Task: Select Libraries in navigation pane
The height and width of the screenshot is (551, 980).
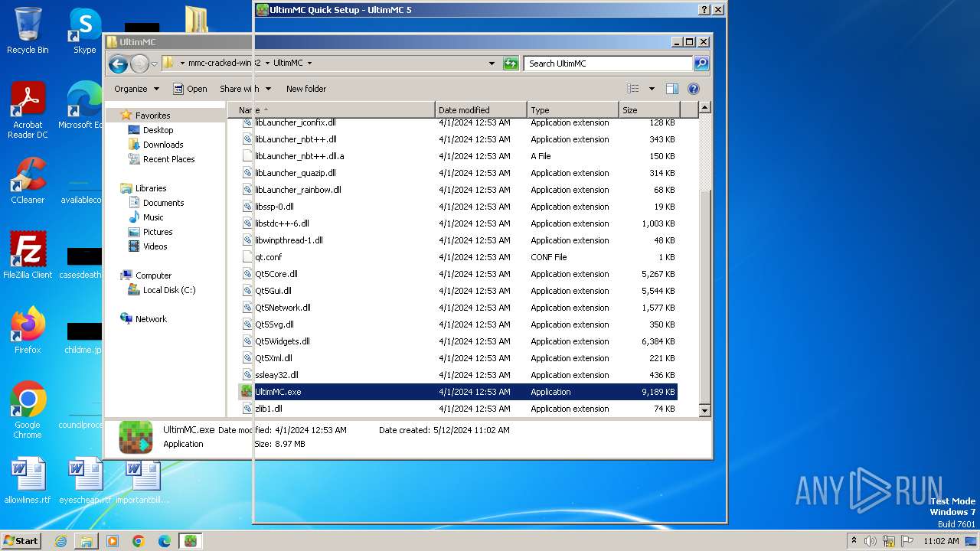Action: tap(150, 188)
